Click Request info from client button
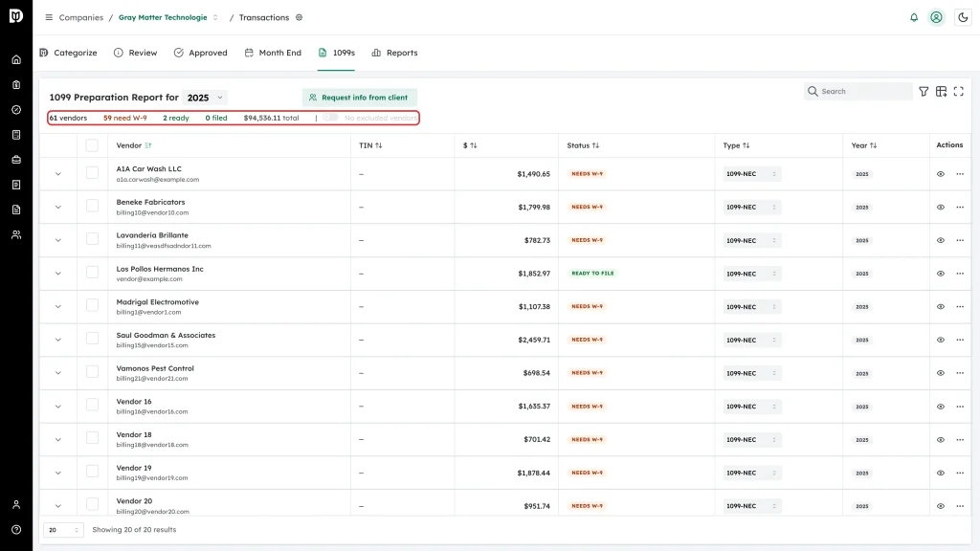980x551 pixels. coord(360,98)
